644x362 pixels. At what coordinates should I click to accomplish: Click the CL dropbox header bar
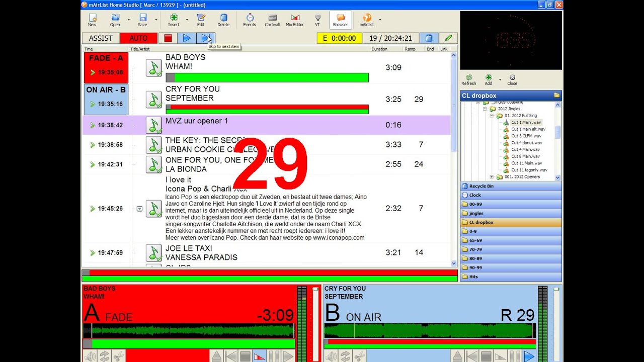[x=511, y=96]
